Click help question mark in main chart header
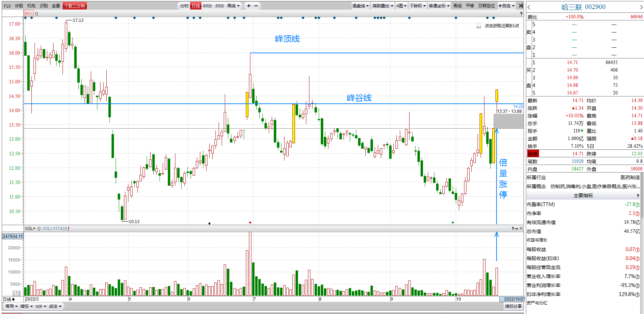The image size is (644, 314). [521, 13]
